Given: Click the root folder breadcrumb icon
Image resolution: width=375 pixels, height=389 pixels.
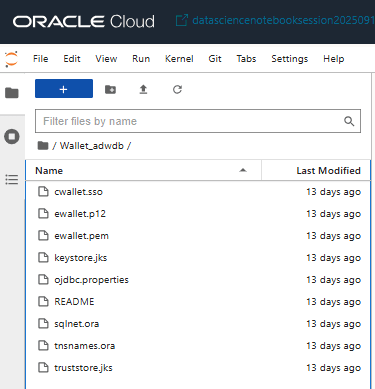Looking at the screenshot, I should [43, 146].
